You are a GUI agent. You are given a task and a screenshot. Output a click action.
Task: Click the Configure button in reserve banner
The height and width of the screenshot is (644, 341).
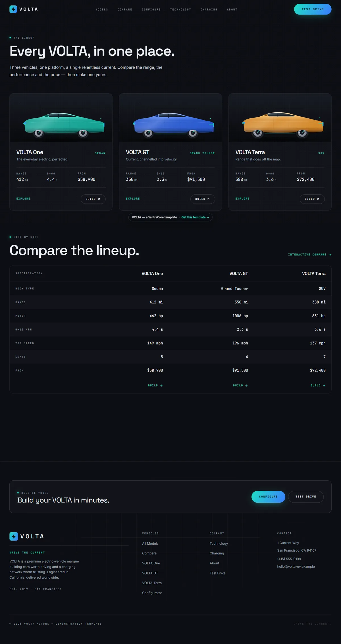tap(268, 497)
